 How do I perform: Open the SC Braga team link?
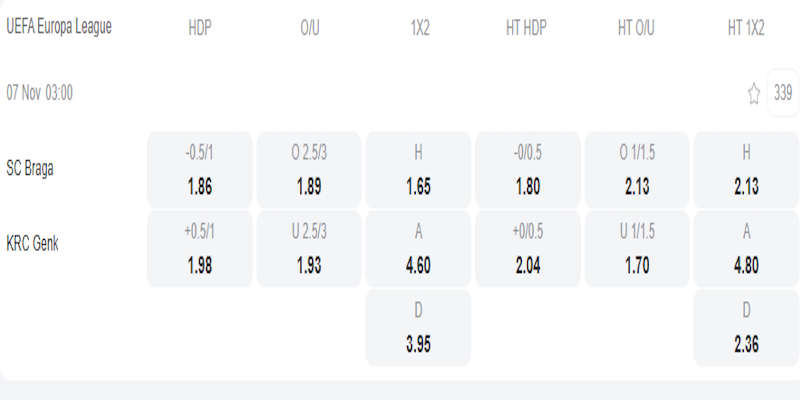pos(30,168)
